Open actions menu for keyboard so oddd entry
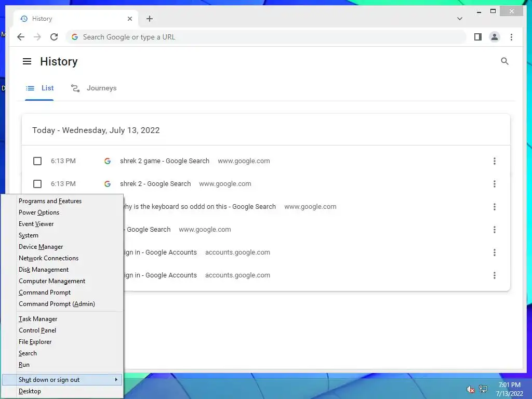The height and width of the screenshot is (399, 532). 495,207
